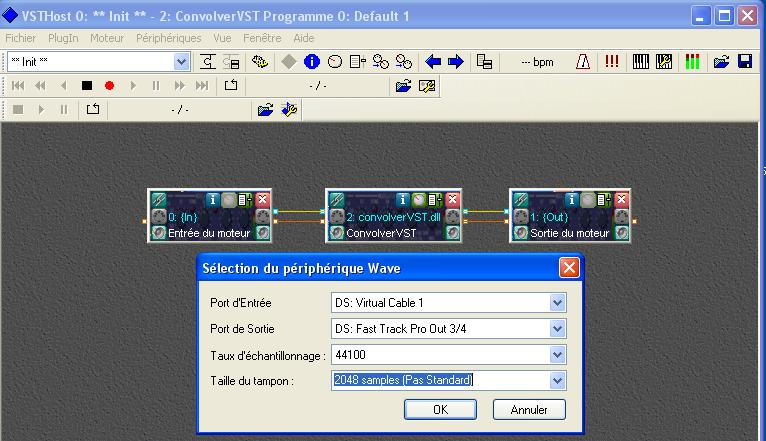Expand Port d'Entrée dropdown

click(557, 303)
